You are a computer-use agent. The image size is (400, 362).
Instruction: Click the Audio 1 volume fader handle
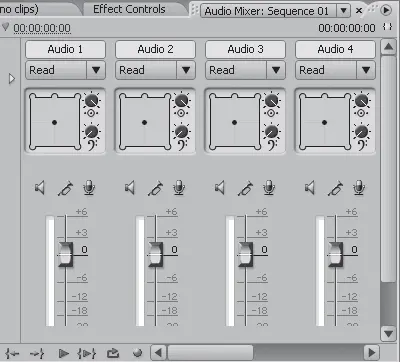pos(65,255)
